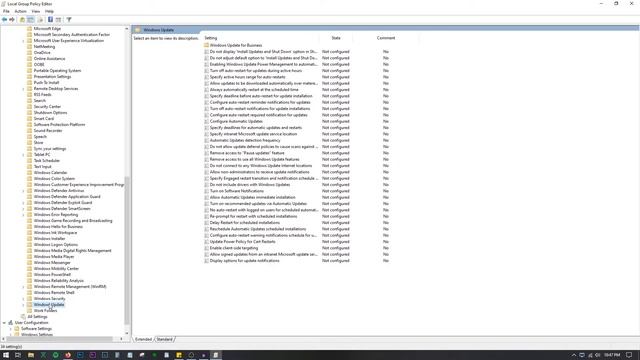Open the View menu
Viewport: 640px width, 360px height.
[36, 11]
